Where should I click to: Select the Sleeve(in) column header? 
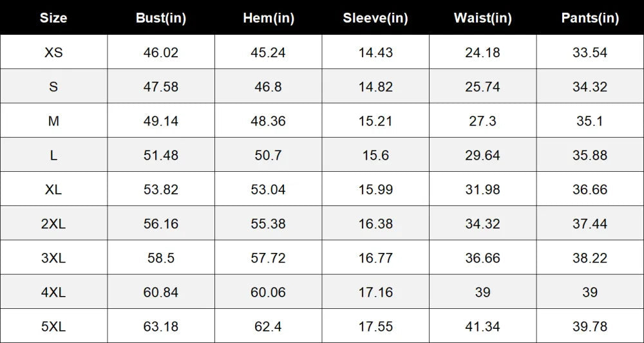(375, 18)
